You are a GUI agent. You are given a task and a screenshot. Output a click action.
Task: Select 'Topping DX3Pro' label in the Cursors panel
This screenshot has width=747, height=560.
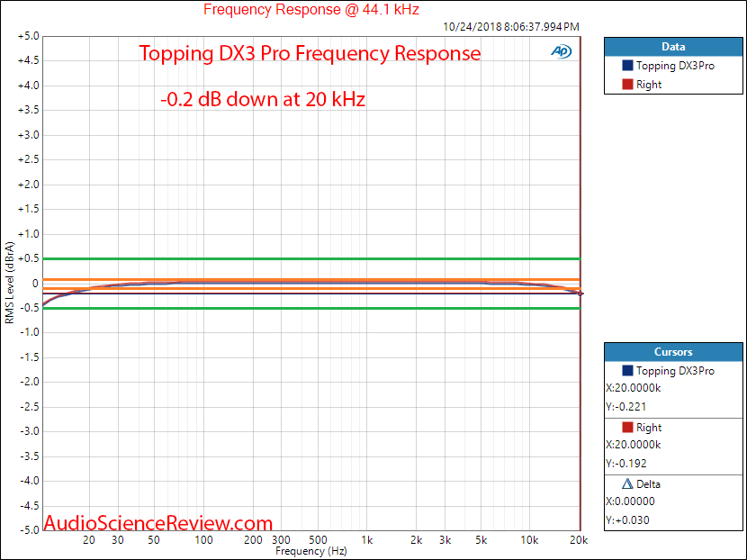pos(675,371)
